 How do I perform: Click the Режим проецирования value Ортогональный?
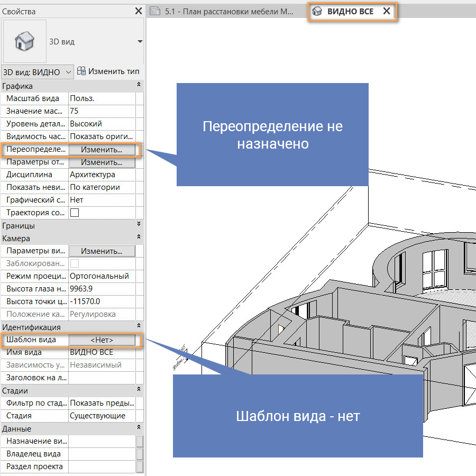tap(102, 276)
